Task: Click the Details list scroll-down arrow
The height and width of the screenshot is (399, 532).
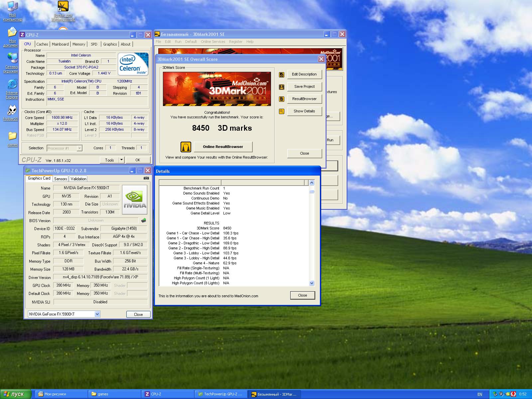Action: click(312, 283)
